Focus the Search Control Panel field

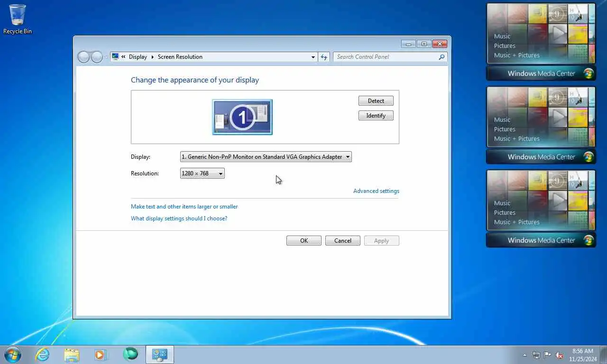pos(390,57)
